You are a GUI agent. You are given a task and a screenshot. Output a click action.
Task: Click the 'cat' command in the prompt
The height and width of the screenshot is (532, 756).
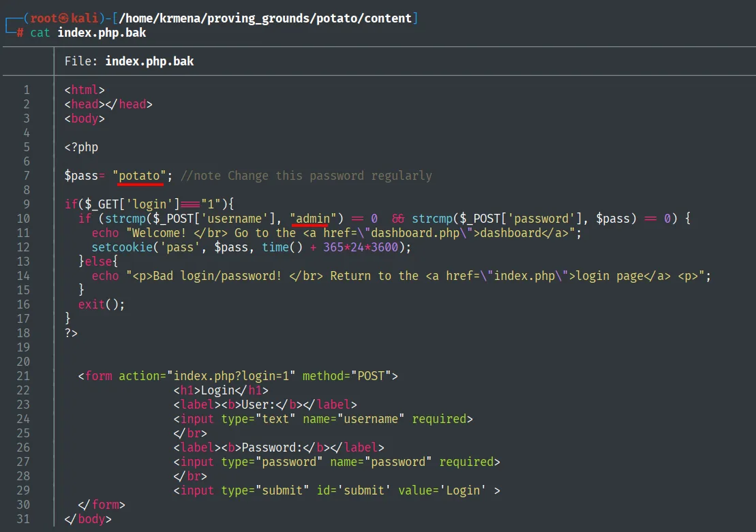pyautogui.click(x=40, y=33)
